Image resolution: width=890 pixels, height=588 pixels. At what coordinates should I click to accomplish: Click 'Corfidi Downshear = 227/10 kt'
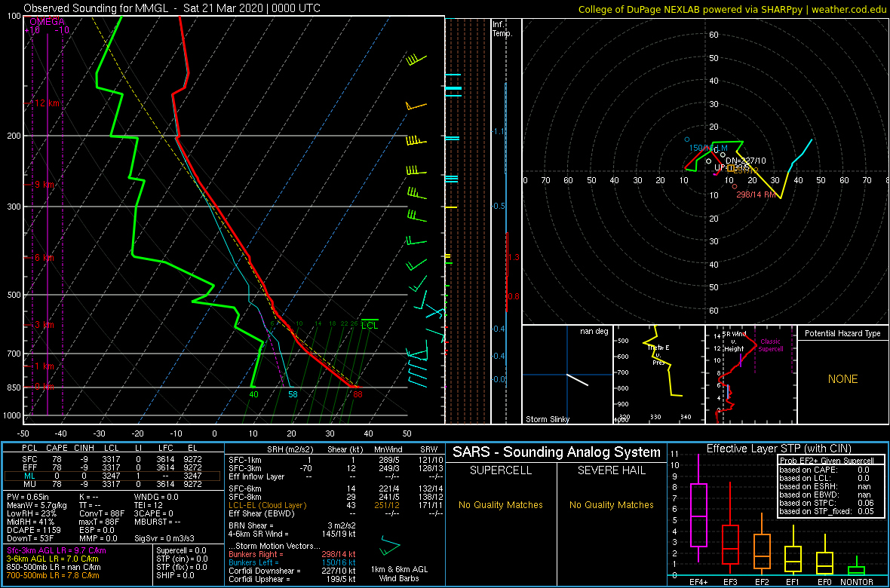[x=292, y=571]
